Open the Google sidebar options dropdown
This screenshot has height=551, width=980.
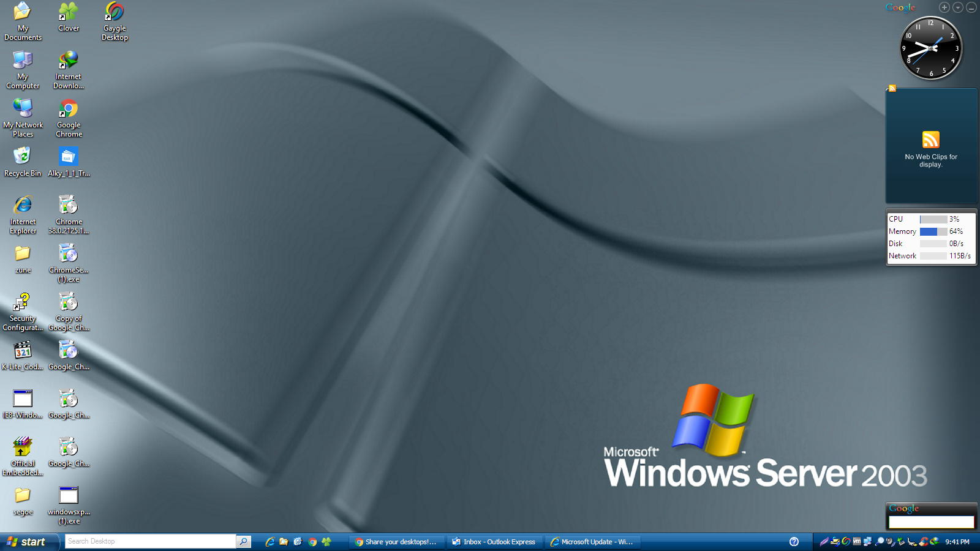pos(958,7)
